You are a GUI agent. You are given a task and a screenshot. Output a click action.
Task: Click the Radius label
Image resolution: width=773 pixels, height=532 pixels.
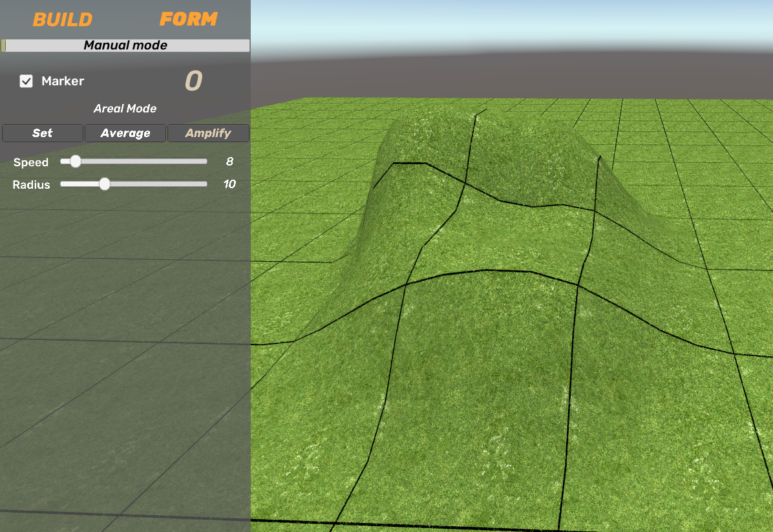(31, 185)
